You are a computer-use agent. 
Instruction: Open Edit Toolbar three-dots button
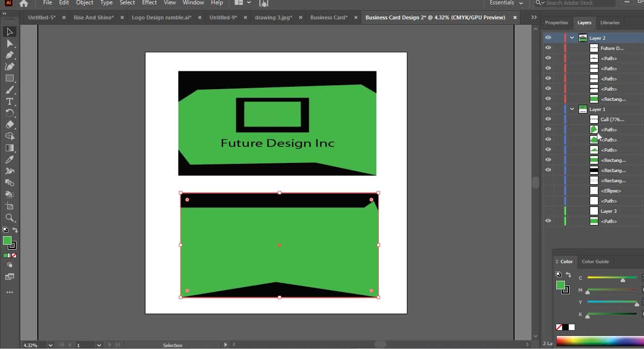10,292
